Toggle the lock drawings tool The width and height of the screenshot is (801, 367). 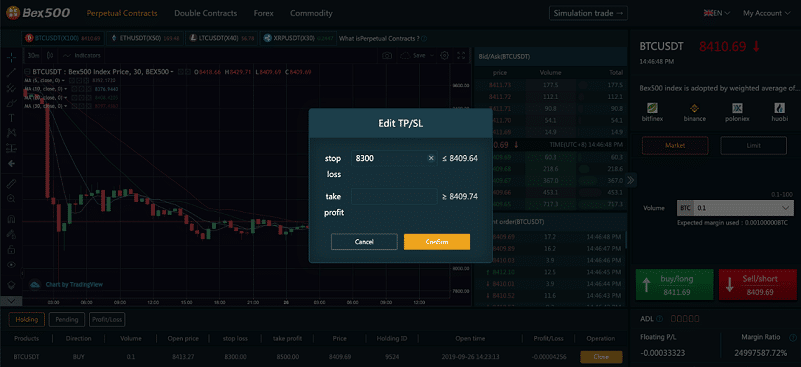click(x=12, y=250)
